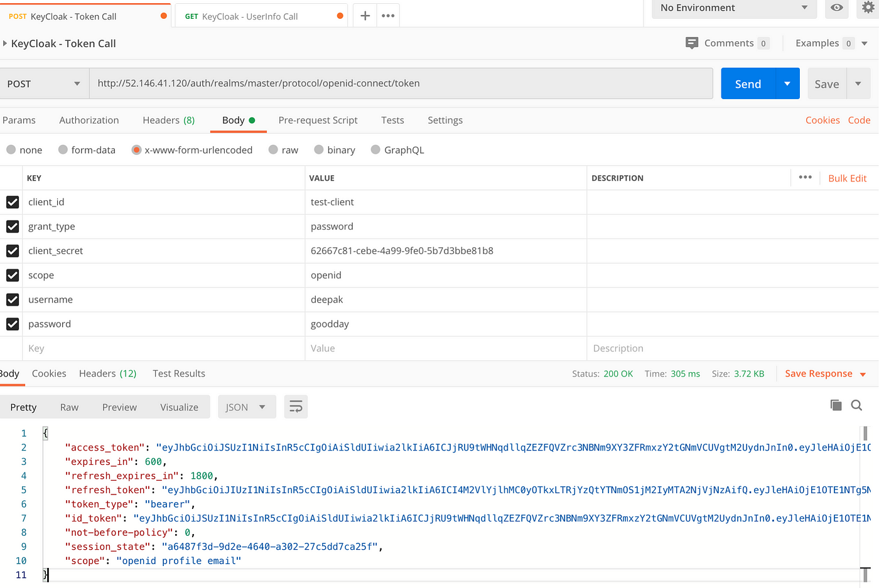The width and height of the screenshot is (879, 588).
Task: Expand KeyCloak - Token Call request title
Action: [x=5, y=43]
